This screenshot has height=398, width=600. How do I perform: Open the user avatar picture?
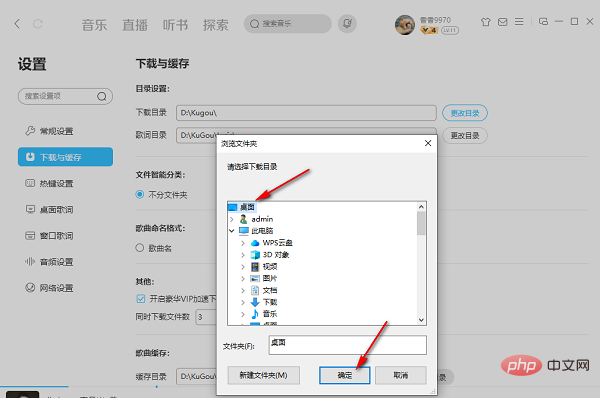click(405, 25)
